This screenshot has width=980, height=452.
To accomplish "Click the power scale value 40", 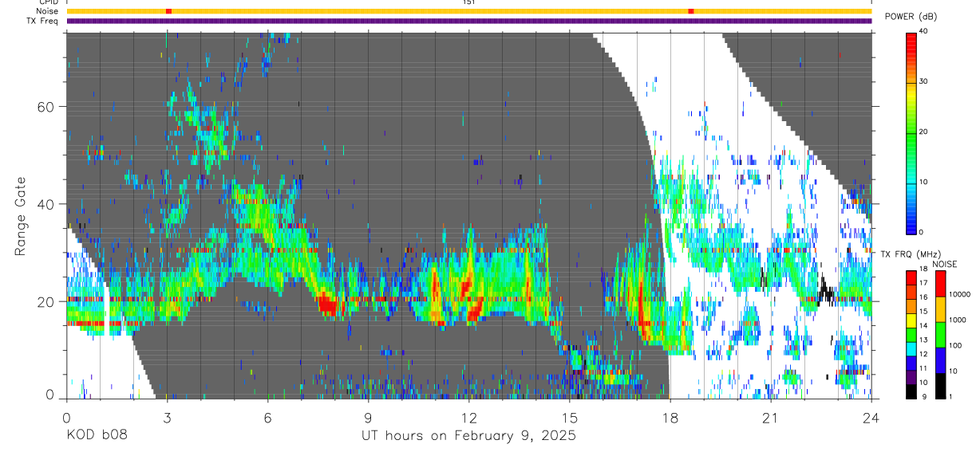I will [923, 32].
